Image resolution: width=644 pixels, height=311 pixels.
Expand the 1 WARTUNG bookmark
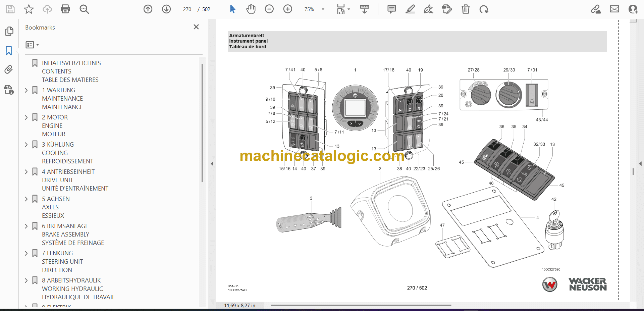pyautogui.click(x=26, y=90)
